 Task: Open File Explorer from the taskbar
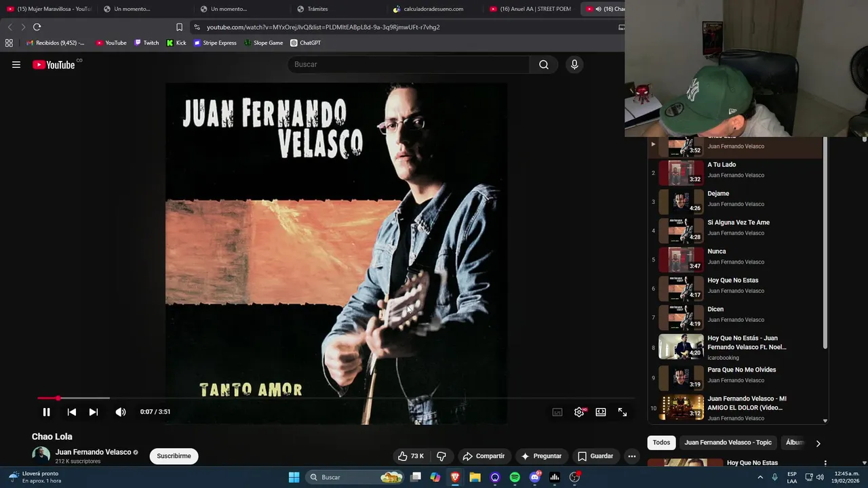coord(475,477)
